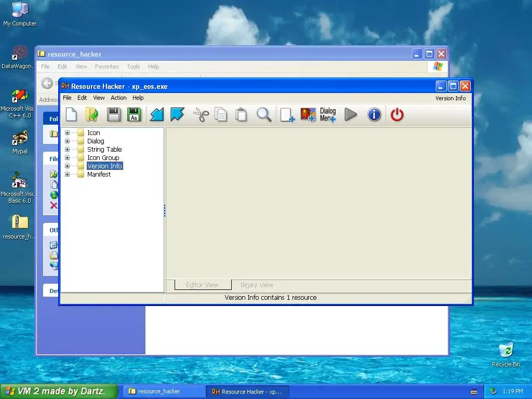Click the clock showing 1:19 PM
The height and width of the screenshot is (399, 532).
pos(513,391)
